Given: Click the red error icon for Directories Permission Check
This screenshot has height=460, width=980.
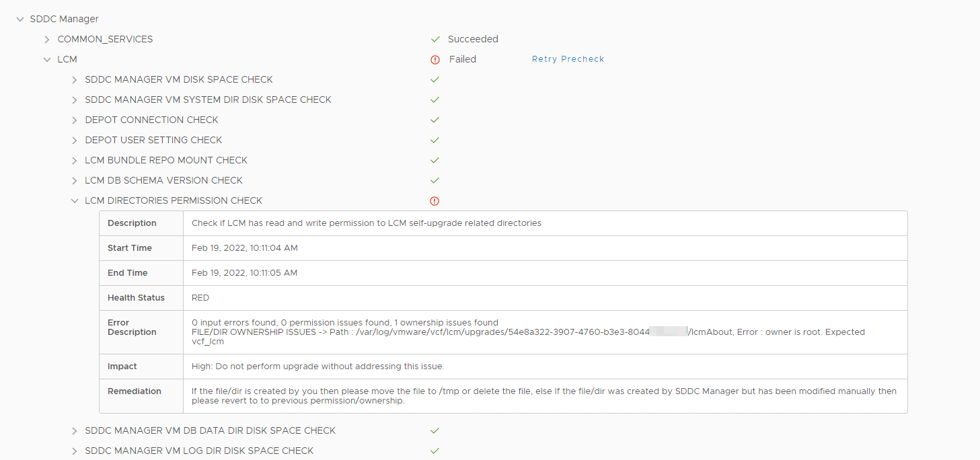Looking at the screenshot, I should click(x=435, y=200).
